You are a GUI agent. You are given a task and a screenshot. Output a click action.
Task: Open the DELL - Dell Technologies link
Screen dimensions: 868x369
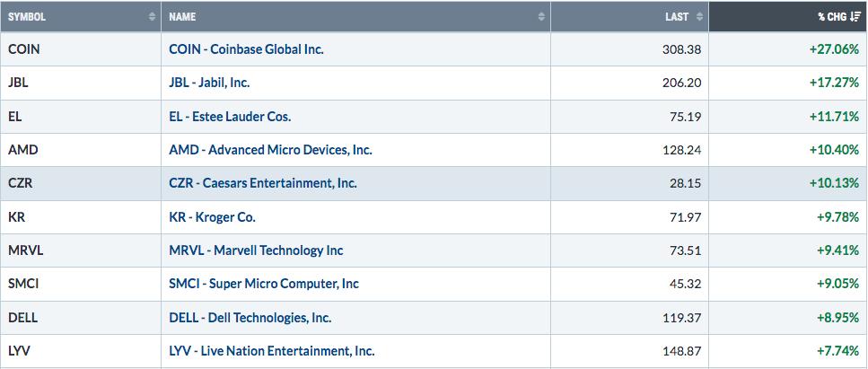click(250, 318)
